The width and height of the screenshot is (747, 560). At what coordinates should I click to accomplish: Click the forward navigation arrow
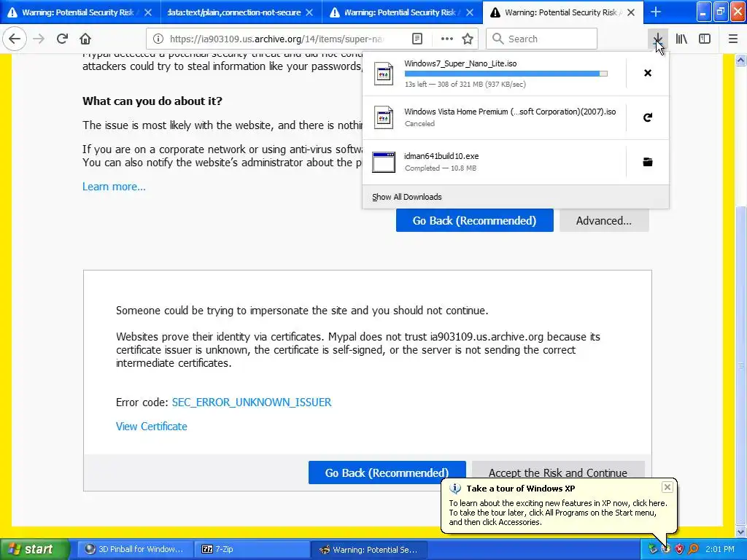click(x=39, y=39)
